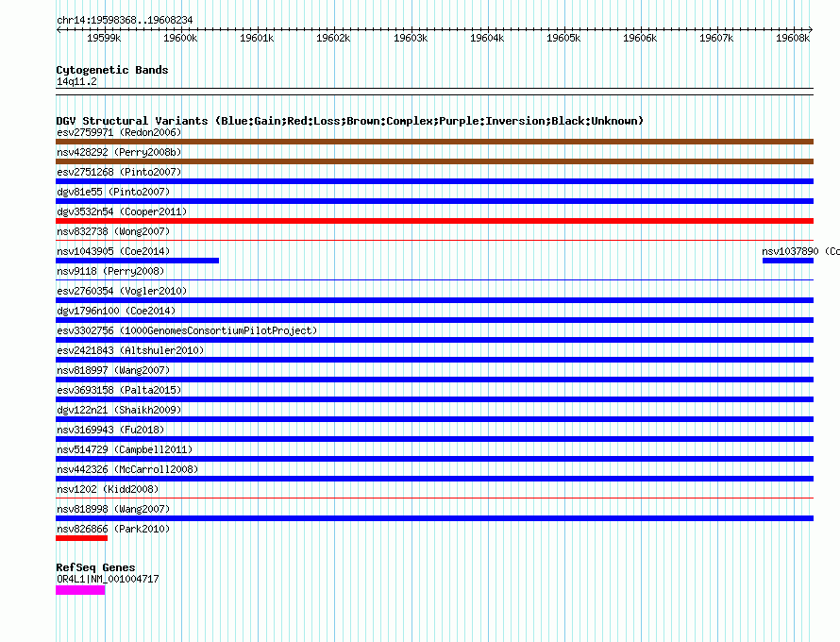The image size is (840, 642).
Task: Click the dgv122n21 (Shaikh2009) label
Action: click(x=119, y=410)
